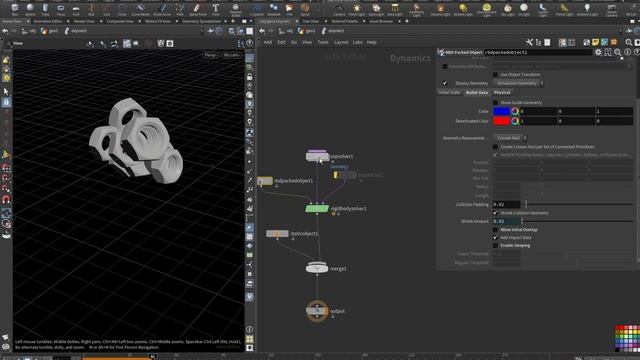Select the Font shelf tool

216,9
